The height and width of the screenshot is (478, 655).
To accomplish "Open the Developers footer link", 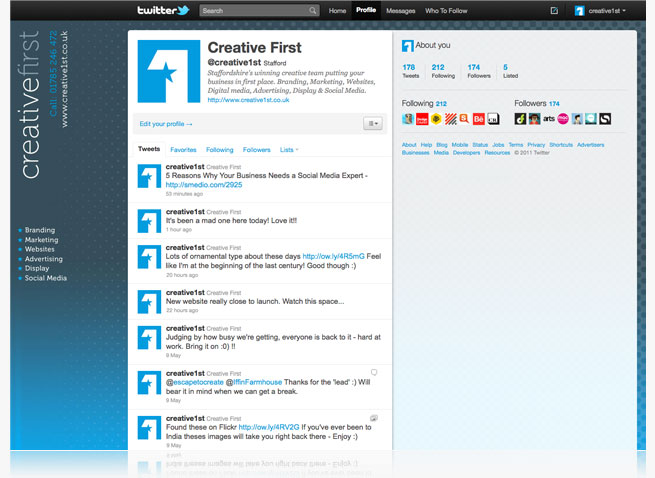I will point(466,153).
